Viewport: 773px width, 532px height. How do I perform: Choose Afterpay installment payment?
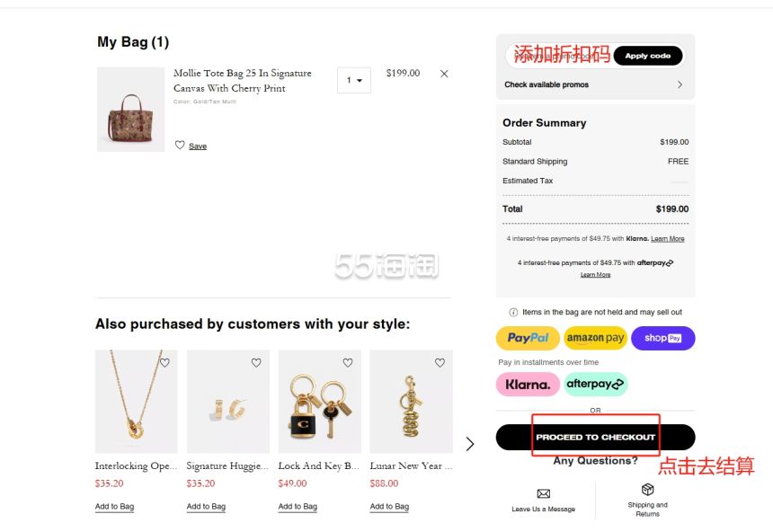(x=595, y=384)
